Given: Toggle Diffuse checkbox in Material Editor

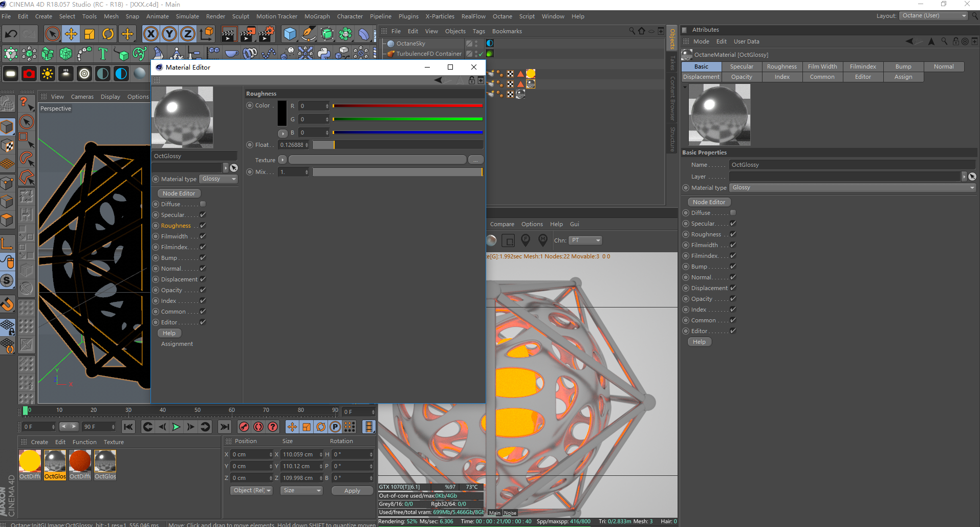Looking at the screenshot, I should pos(203,204).
